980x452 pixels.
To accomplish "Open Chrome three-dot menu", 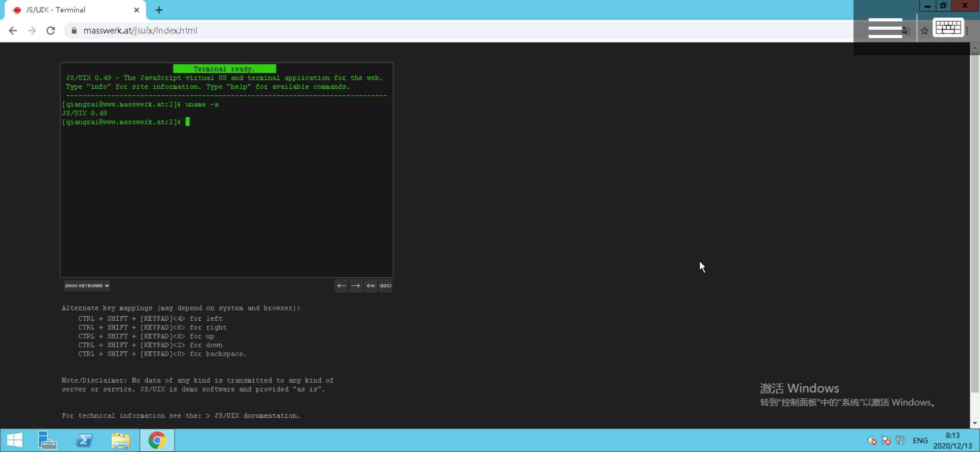I will pyautogui.click(x=968, y=31).
